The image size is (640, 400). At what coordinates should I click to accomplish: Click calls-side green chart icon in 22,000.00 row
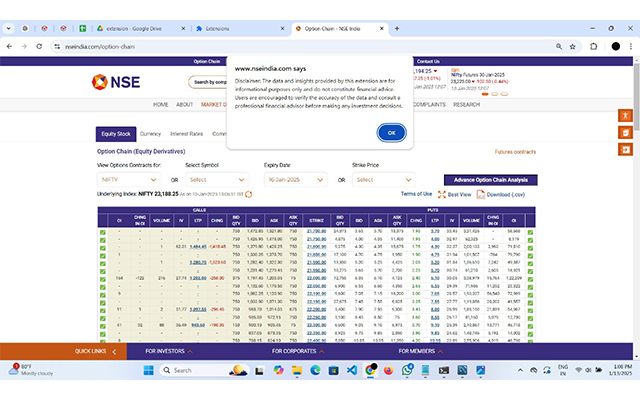[x=102, y=279]
